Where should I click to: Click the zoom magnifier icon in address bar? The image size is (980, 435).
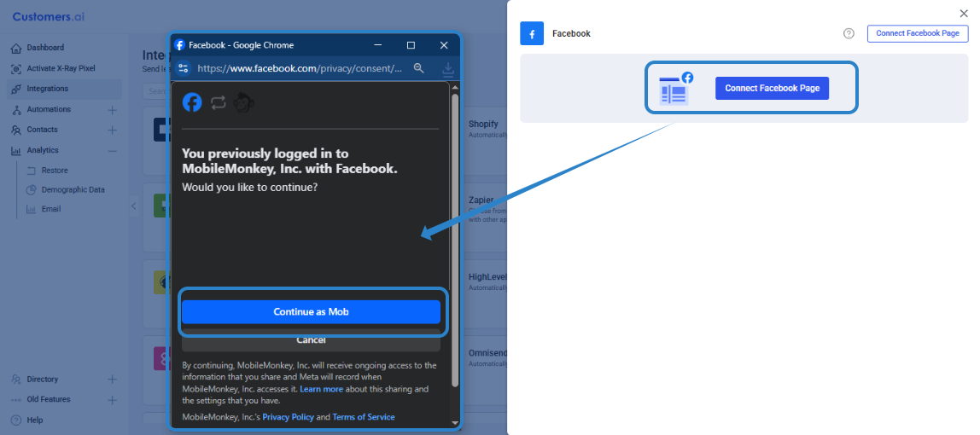pyautogui.click(x=419, y=68)
